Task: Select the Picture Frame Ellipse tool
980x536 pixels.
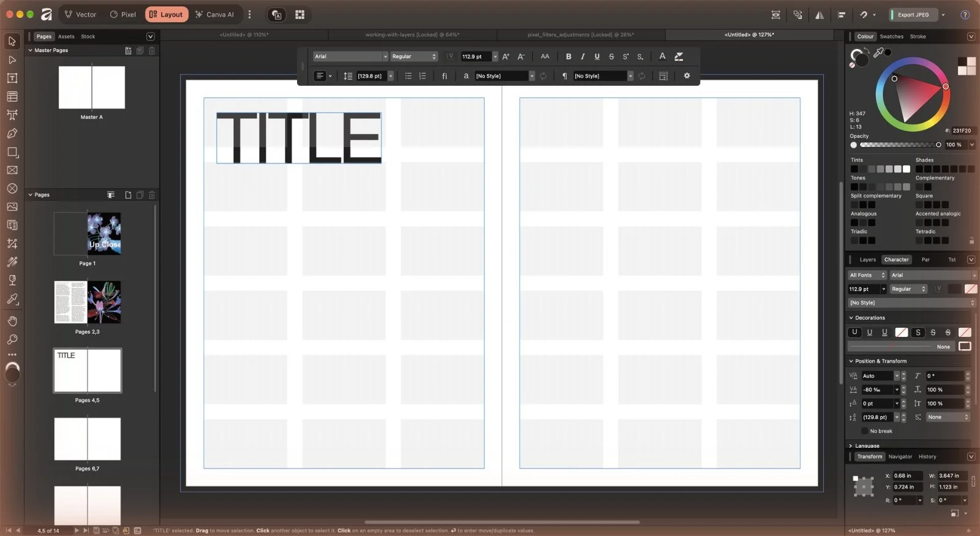Action: point(12,189)
